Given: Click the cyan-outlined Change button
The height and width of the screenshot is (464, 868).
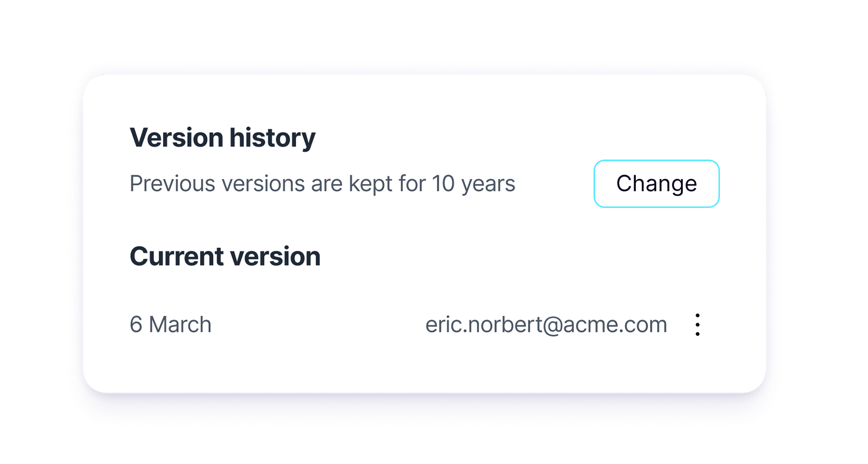Looking at the screenshot, I should pyautogui.click(x=656, y=184).
